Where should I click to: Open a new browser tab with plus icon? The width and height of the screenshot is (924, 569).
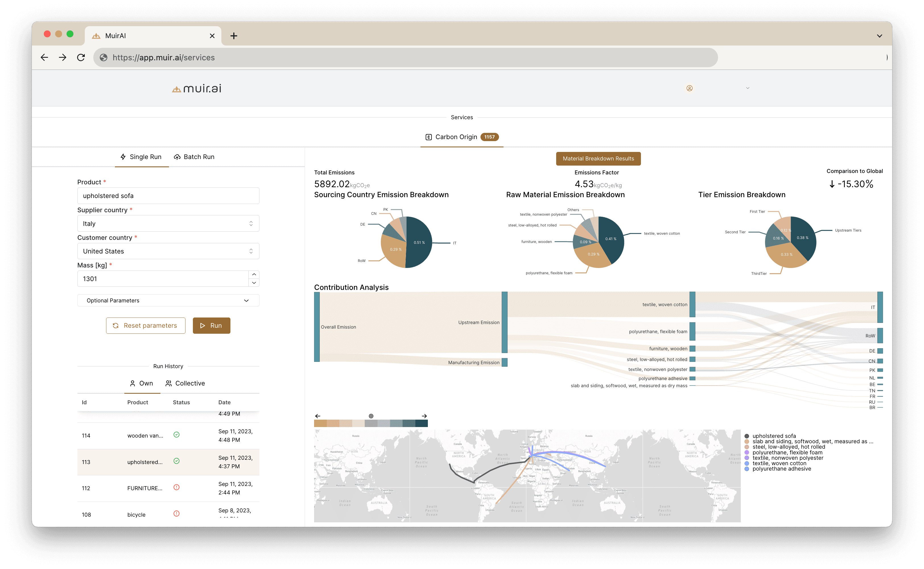pos(234,36)
